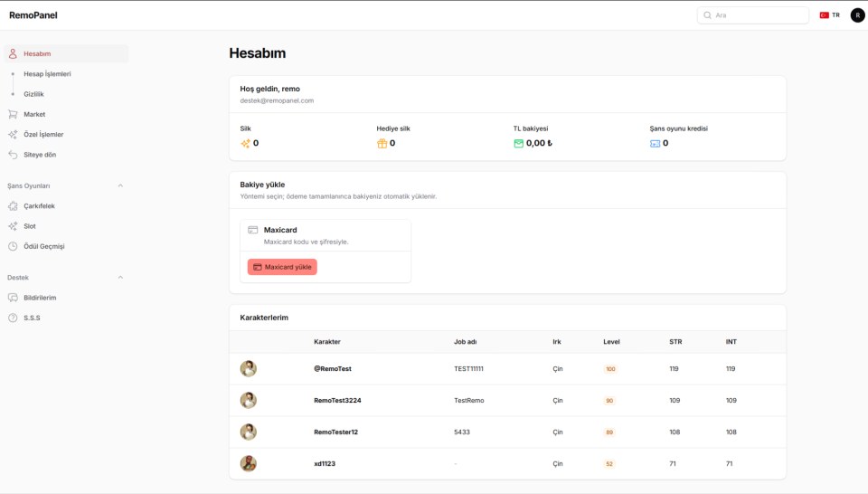This screenshot has height=494, width=868.
Task: Focus the Ara search field
Action: pyautogui.click(x=753, y=15)
